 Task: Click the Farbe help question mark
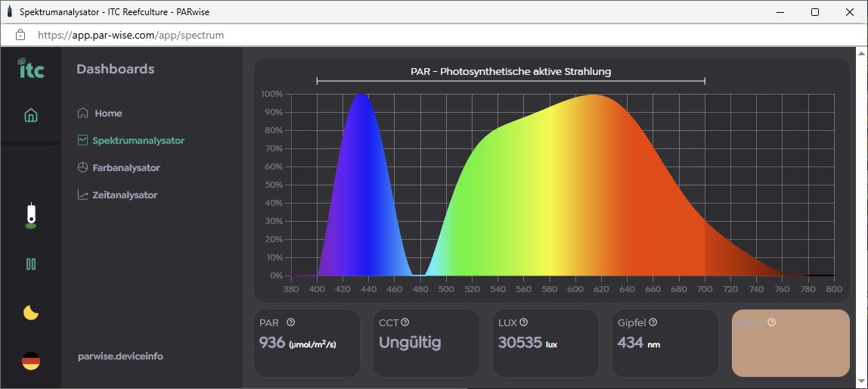[x=771, y=322]
